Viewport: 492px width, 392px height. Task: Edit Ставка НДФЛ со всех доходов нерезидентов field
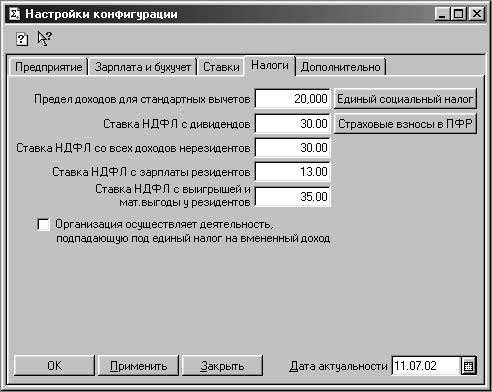pos(292,148)
